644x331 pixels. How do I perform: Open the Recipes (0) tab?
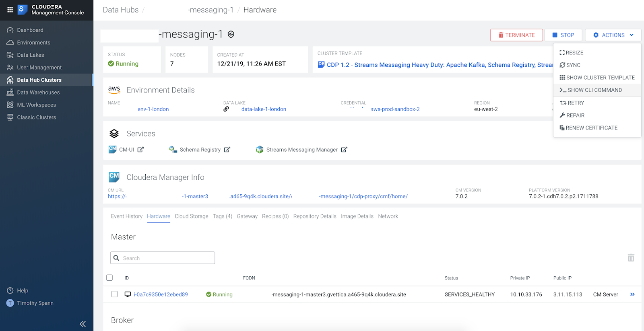[x=275, y=216]
